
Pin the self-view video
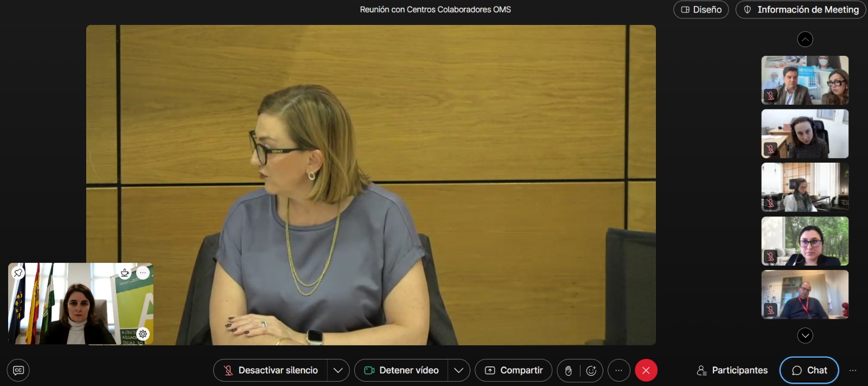tap(18, 273)
